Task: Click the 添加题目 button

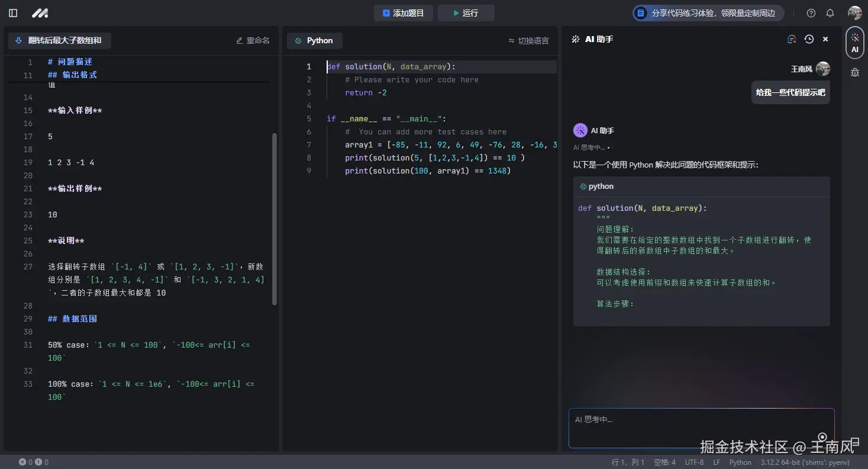Action: click(403, 13)
